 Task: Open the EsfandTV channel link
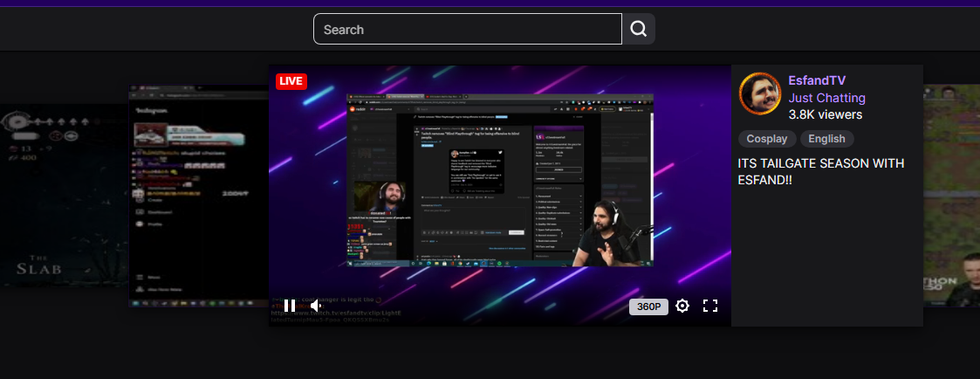pos(817,80)
